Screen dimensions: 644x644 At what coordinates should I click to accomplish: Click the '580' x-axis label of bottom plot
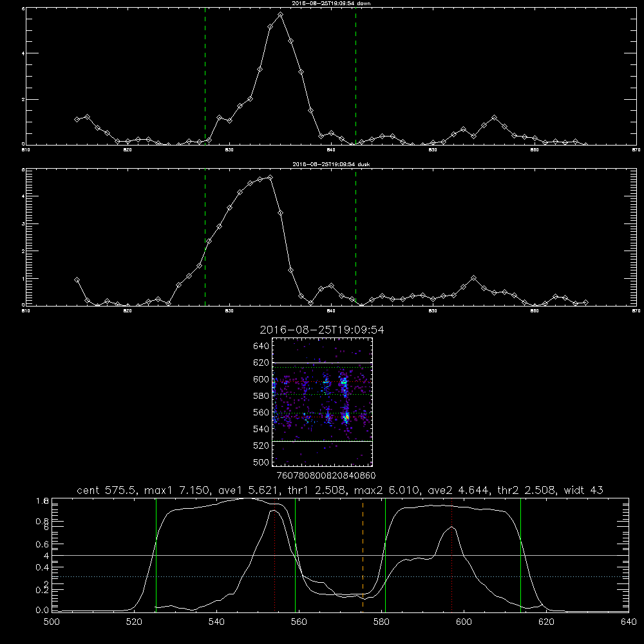pos(381,622)
